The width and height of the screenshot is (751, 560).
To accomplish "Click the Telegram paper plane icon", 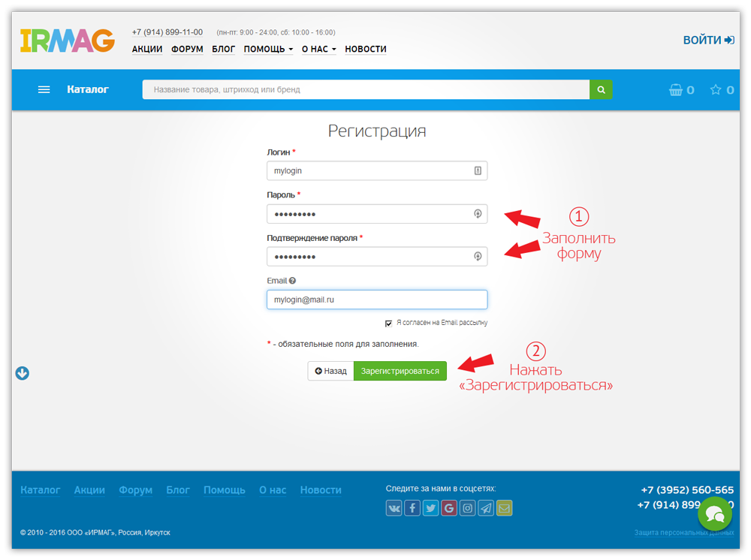I will pyautogui.click(x=486, y=508).
